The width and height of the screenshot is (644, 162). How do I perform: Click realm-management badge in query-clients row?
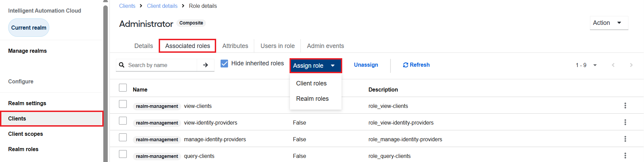pyautogui.click(x=157, y=156)
